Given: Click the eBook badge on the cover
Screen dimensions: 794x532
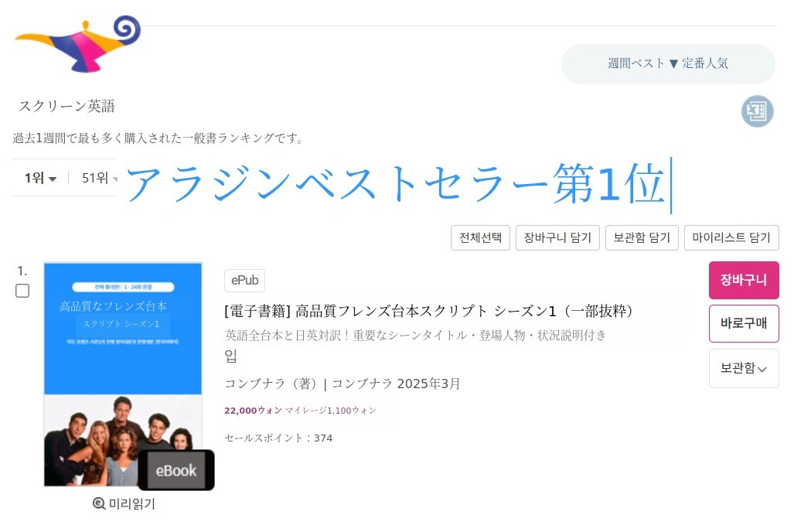Looking at the screenshot, I should pyautogui.click(x=175, y=470).
